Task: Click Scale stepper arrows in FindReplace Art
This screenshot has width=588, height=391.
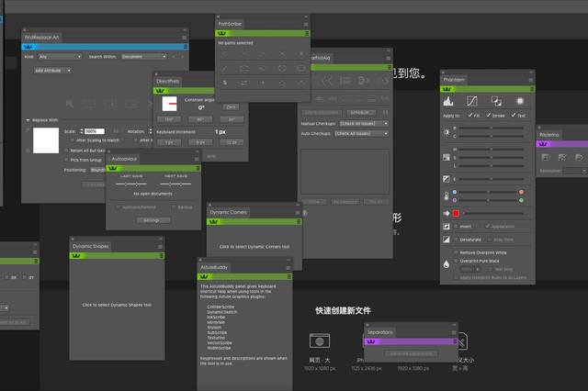Action: point(82,131)
